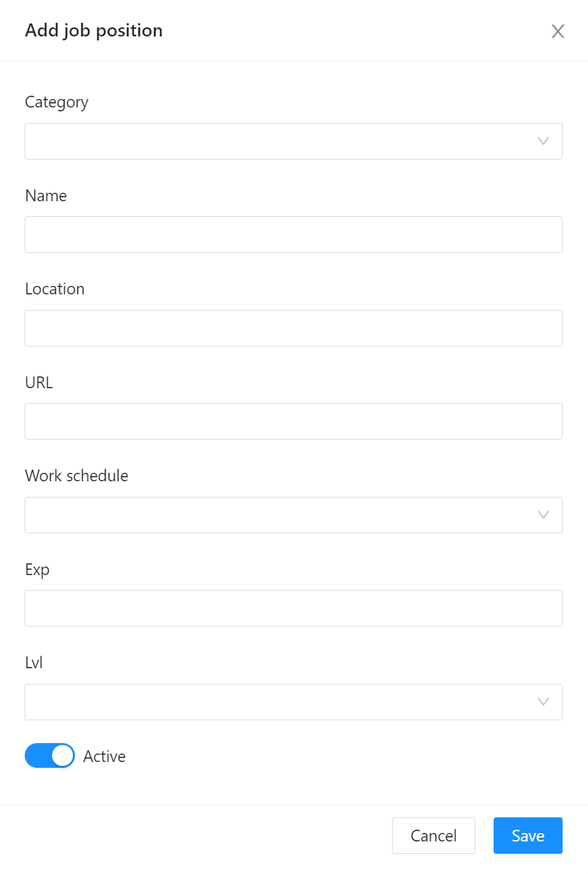The height and width of the screenshot is (874, 588).
Task: Focus the Location input field
Action: click(x=293, y=328)
